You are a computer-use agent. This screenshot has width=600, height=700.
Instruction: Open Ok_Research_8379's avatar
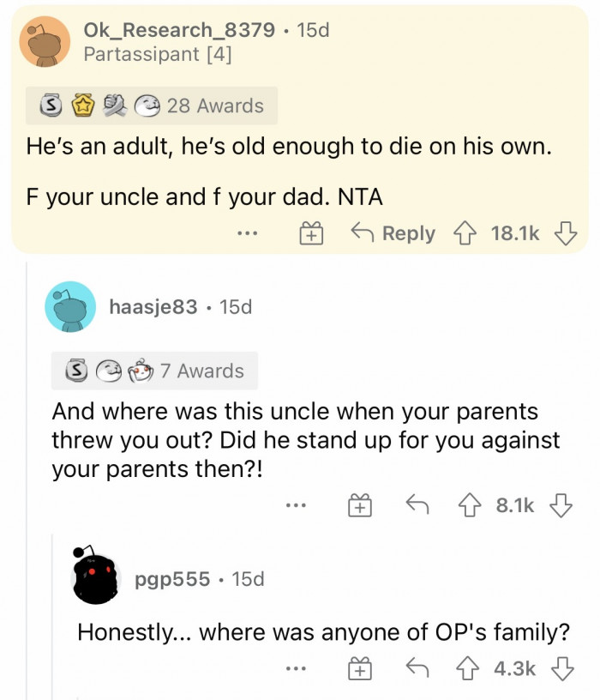45,41
